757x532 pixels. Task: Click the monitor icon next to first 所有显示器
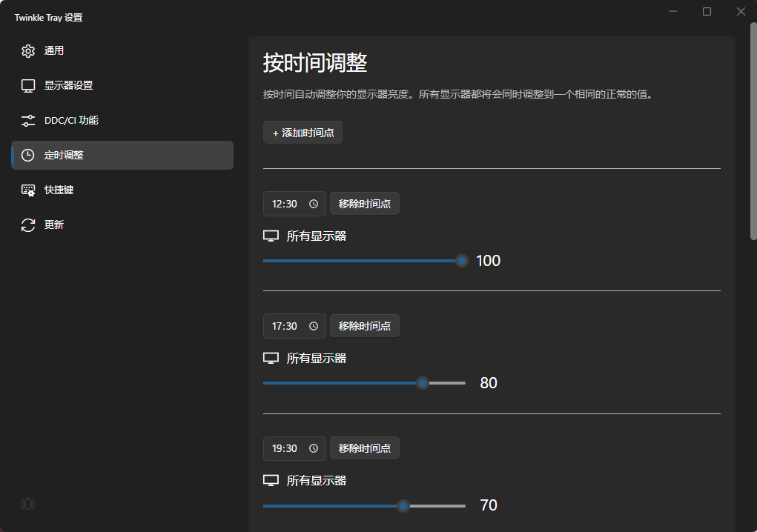[271, 235]
